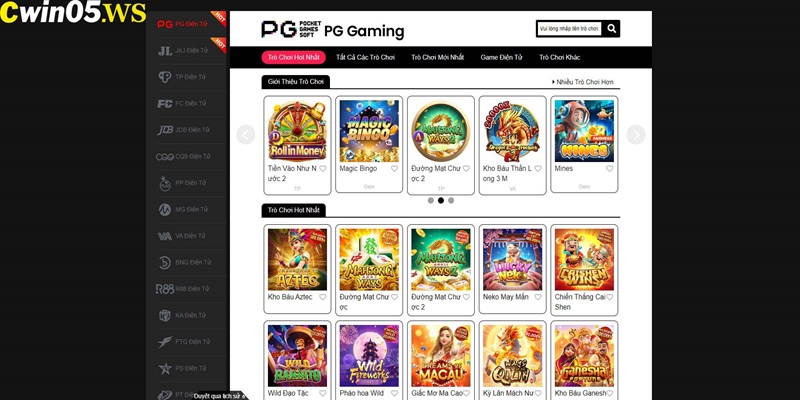Image resolution: width=800 pixels, height=400 pixels.
Task: Toggle heart on Mines game
Action: [610, 168]
